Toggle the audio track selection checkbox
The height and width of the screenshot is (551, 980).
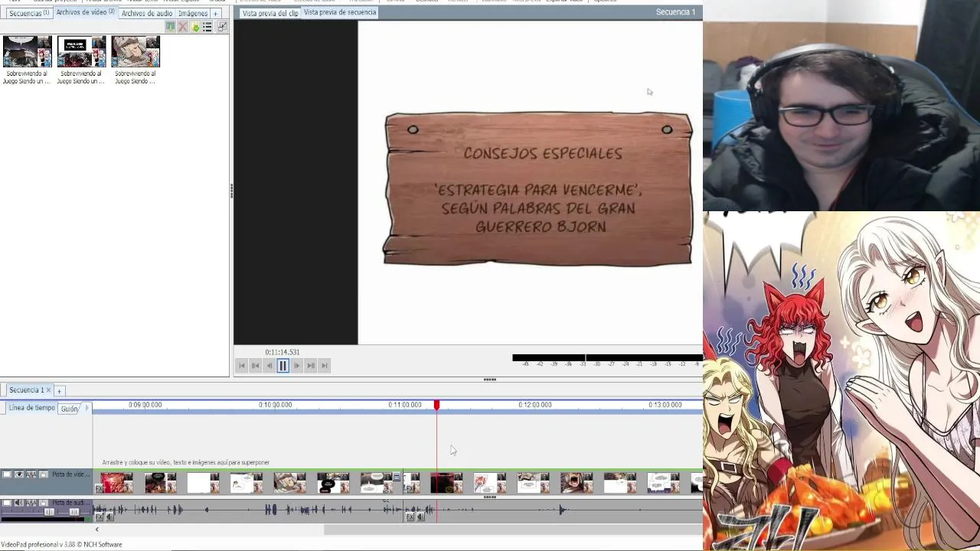7,503
